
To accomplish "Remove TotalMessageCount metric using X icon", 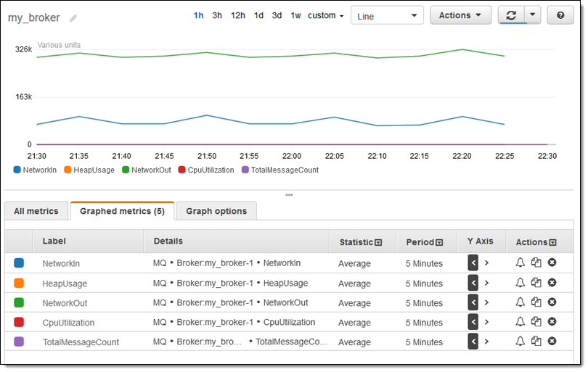I will click(552, 341).
